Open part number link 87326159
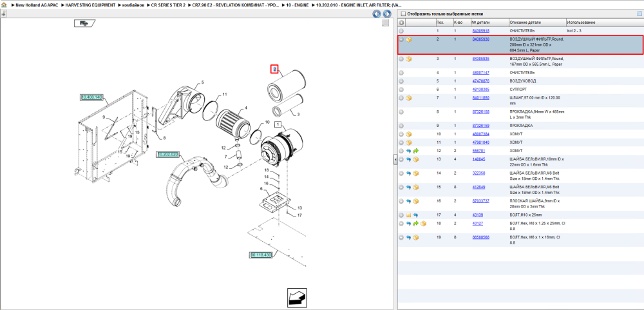This screenshot has width=644, height=310. [480, 126]
